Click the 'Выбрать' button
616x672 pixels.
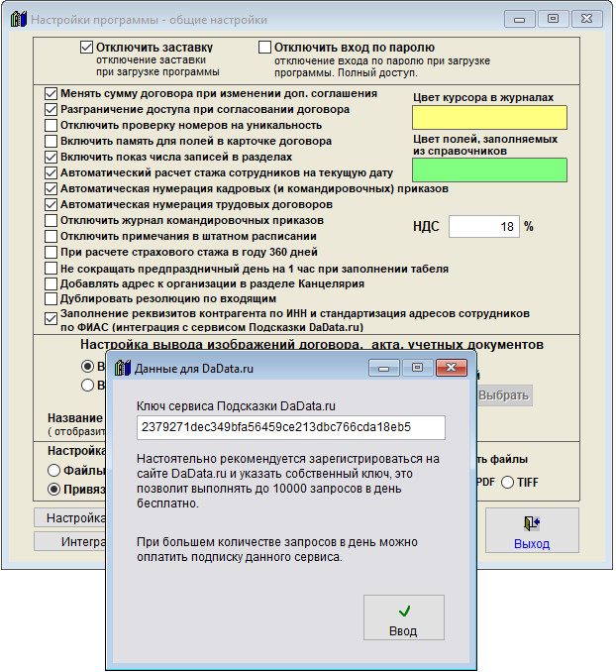pyautogui.click(x=504, y=395)
